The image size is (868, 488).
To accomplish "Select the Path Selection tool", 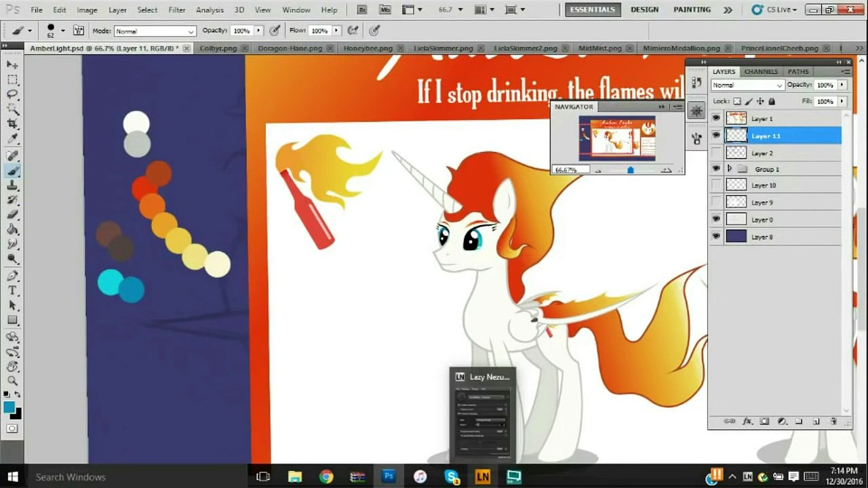I will tap(12, 306).
